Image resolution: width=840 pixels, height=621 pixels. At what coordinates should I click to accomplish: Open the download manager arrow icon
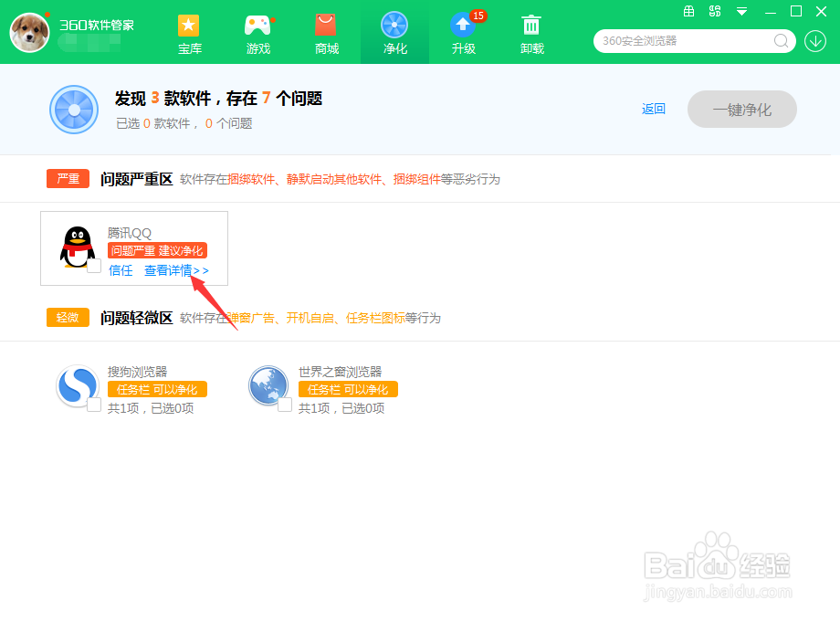pyautogui.click(x=814, y=41)
